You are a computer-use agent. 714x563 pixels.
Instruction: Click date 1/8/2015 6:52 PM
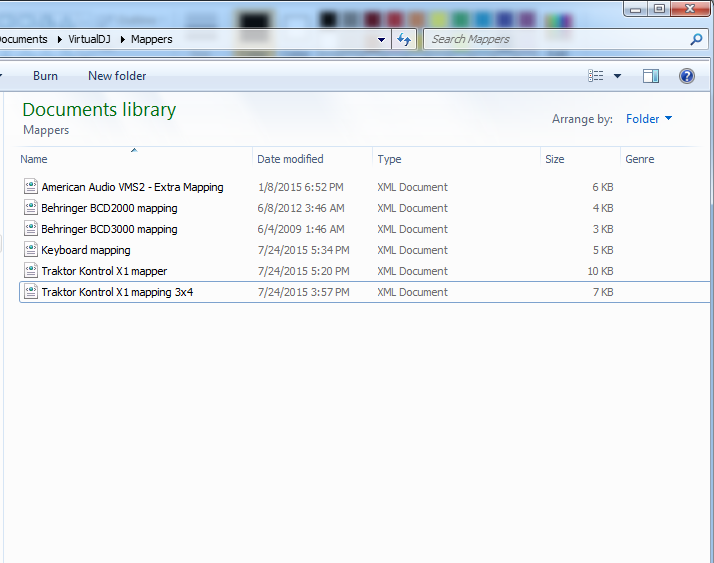point(301,187)
